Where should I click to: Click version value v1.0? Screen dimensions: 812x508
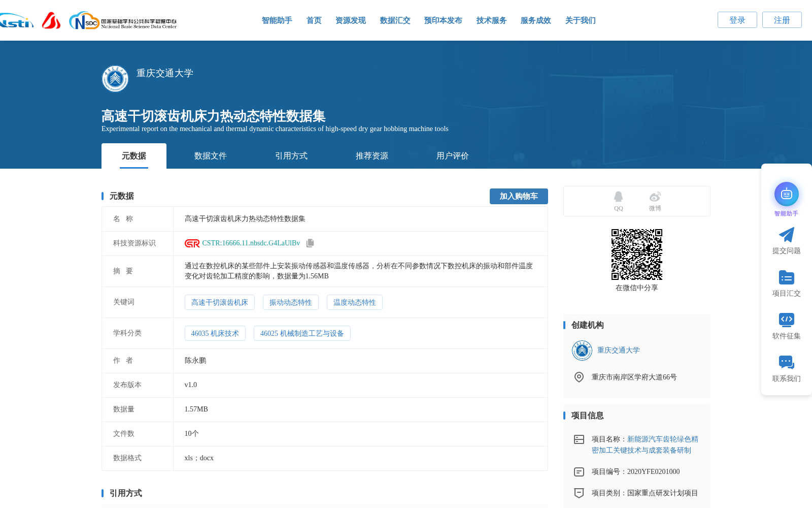tap(191, 385)
